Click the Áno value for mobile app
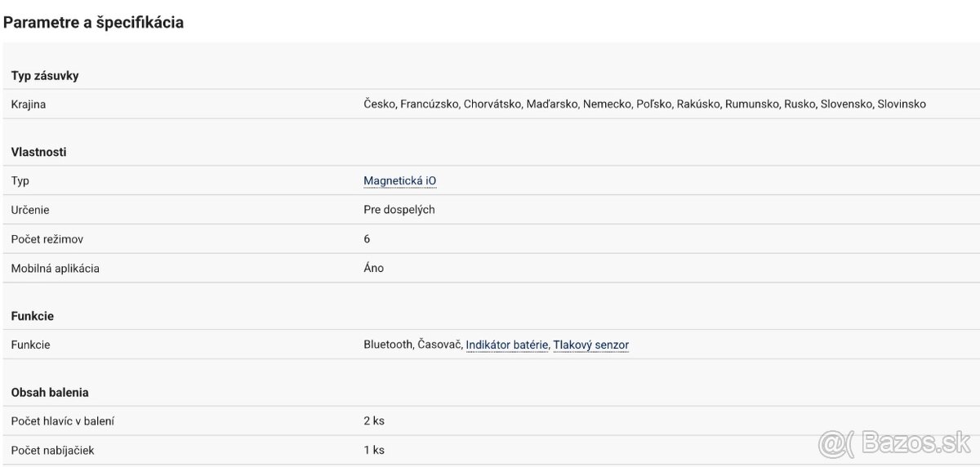 click(373, 268)
